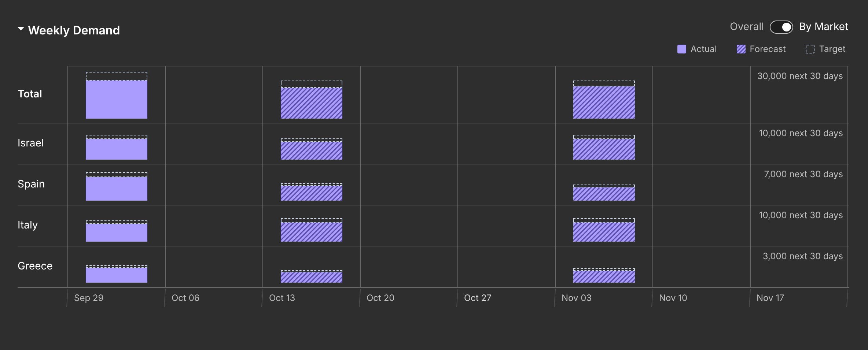Click the Oct 20 week marker
This screenshot has height=350, width=868.
[x=380, y=298]
